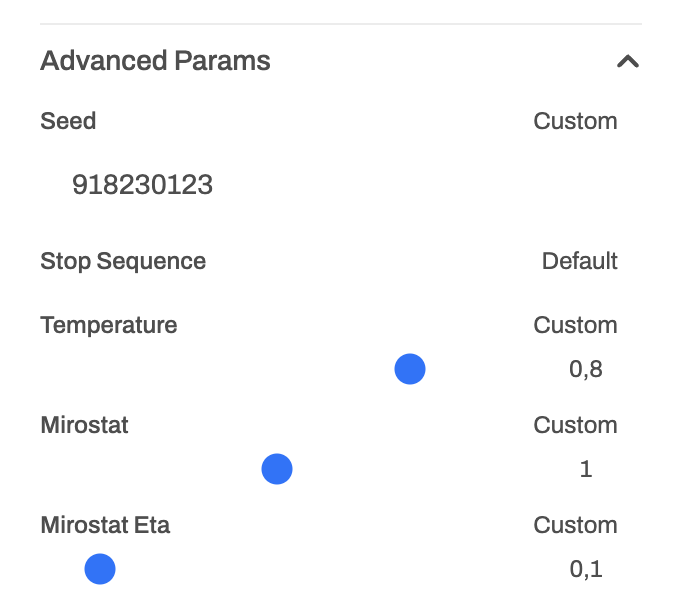This screenshot has width=682, height=614.
Task: Toggle the Stop Sequence Default setting
Action: pyautogui.click(x=579, y=262)
